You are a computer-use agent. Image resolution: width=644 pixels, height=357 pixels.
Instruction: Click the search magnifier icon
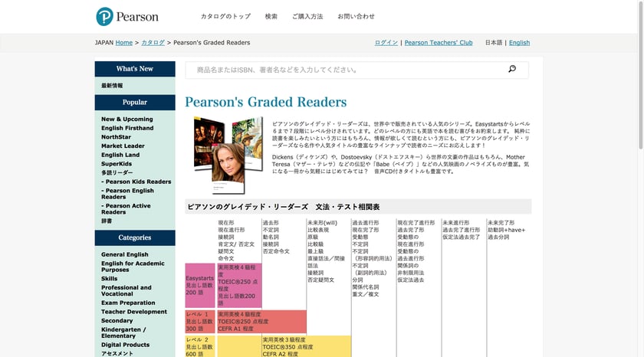tap(512, 69)
